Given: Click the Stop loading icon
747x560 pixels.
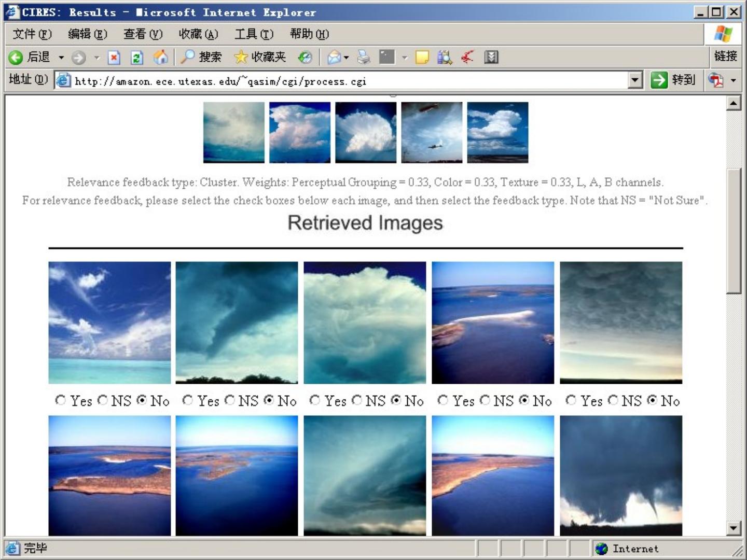Looking at the screenshot, I should tap(114, 57).
